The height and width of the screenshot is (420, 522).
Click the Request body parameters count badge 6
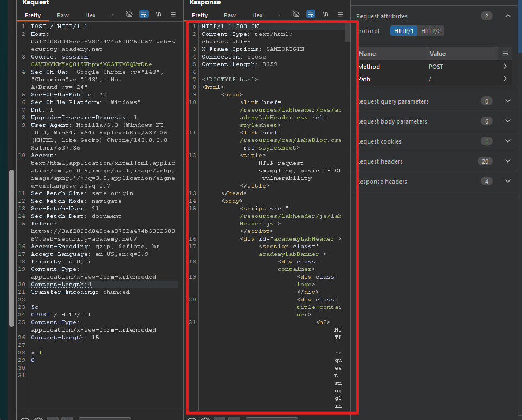487,121
